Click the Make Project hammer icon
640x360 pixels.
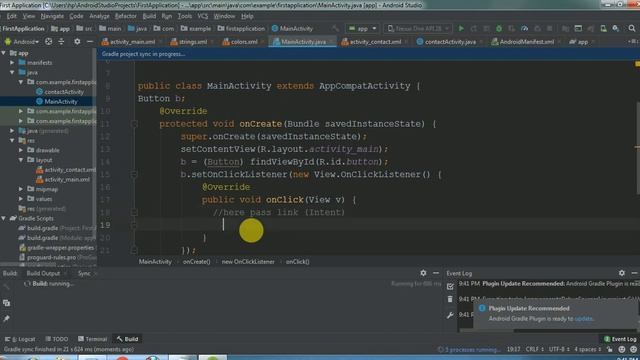coord(336,29)
